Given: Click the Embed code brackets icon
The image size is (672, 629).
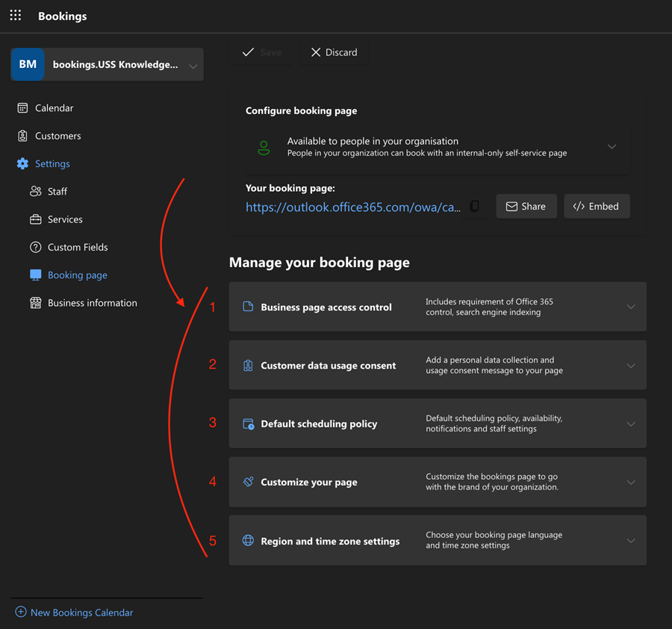Looking at the screenshot, I should tap(579, 207).
